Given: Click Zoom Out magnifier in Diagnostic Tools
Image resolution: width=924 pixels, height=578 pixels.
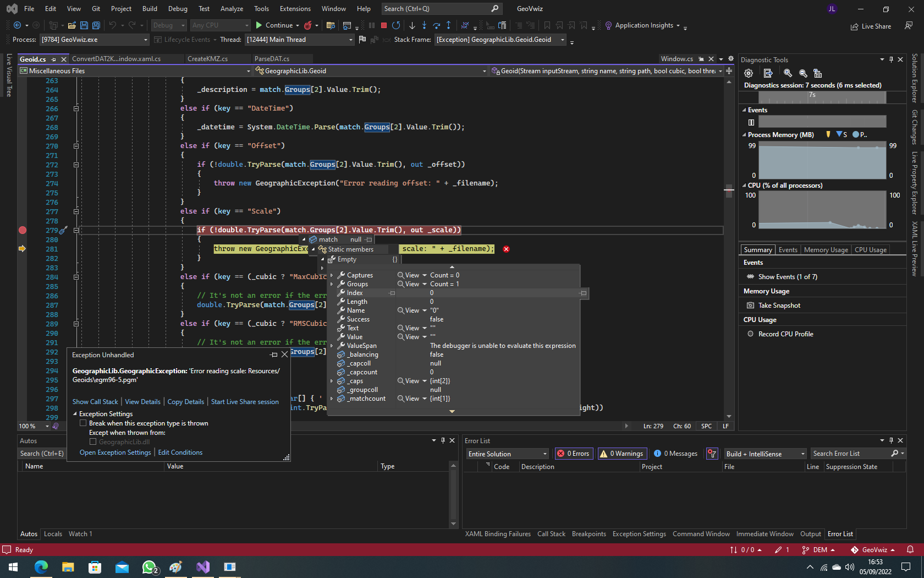Looking at the screenshot, I should click(803, 73).
